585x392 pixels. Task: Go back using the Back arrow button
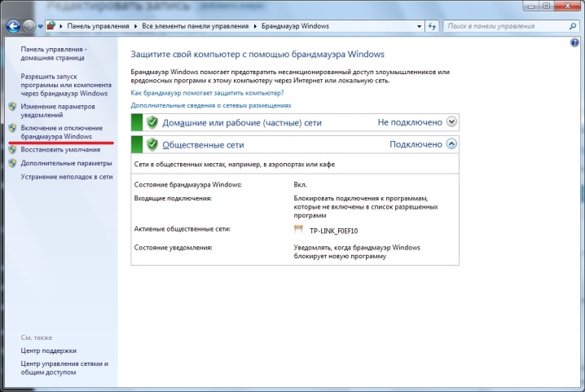tap(13, 26)
